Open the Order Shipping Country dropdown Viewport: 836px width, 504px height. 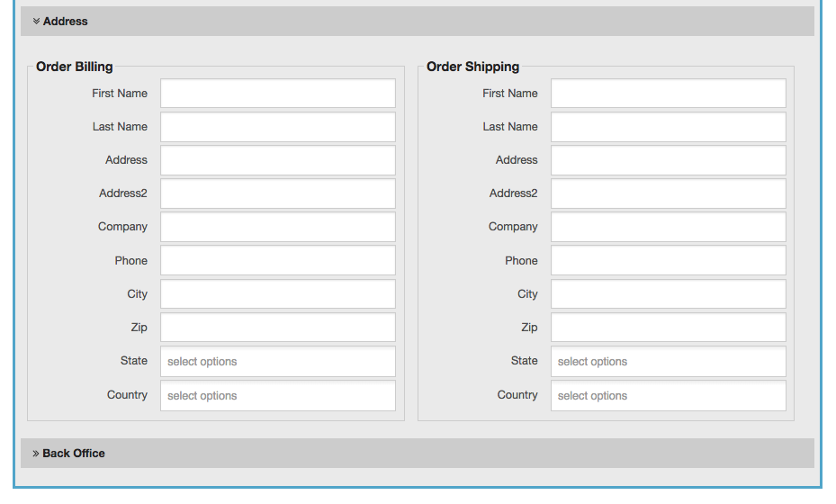tap(668, 396)
